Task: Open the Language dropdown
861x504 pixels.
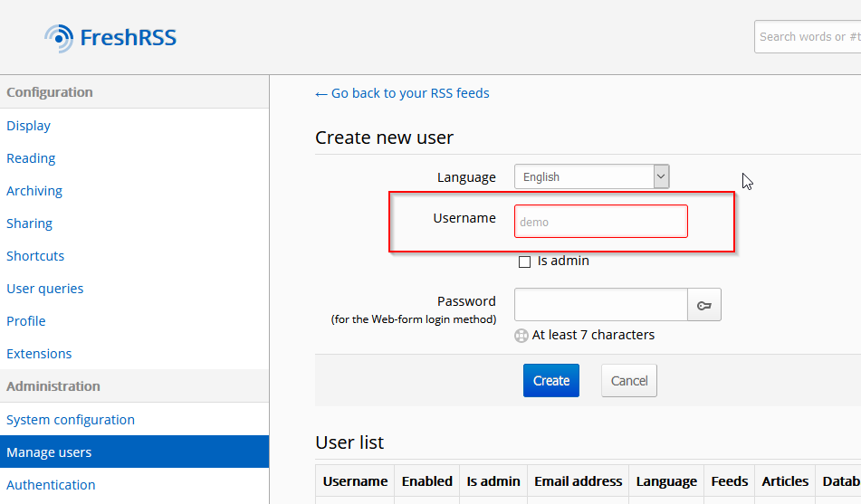Action: [x=591, y=176]
